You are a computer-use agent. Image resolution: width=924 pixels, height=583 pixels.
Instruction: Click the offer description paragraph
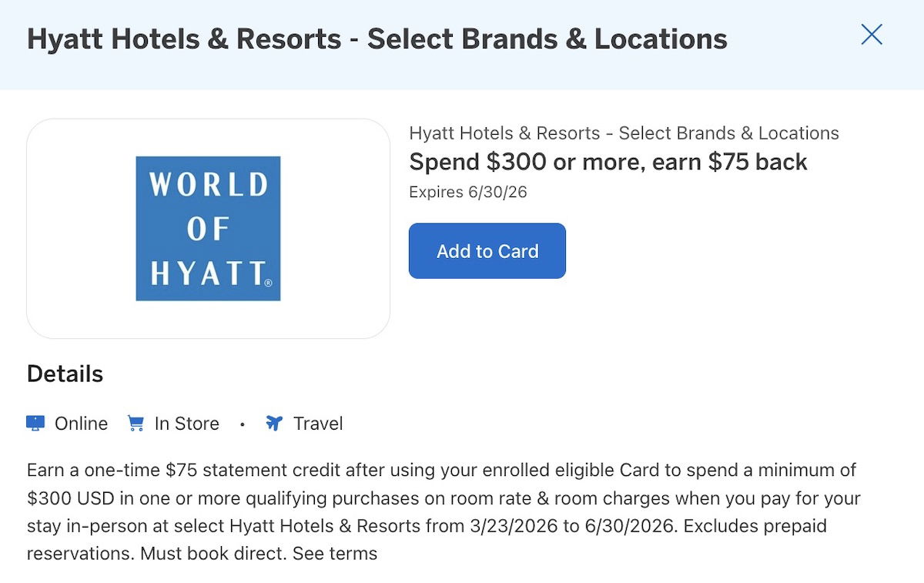[x=443, y=498]
